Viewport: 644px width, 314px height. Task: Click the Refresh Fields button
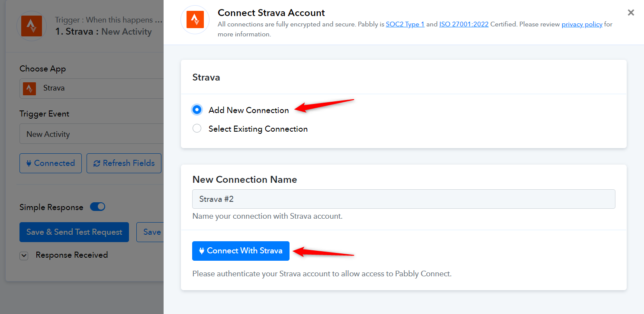pyautogui.click(x=124, y=163)
